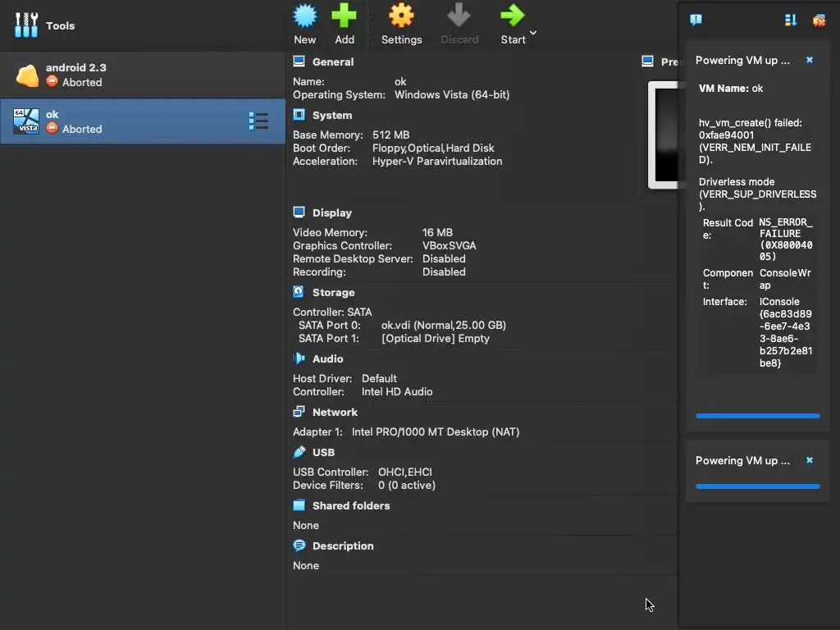Click the Boot Order value text
The height and width of the screenshot is (630, 840).
[x=433, y=148]
